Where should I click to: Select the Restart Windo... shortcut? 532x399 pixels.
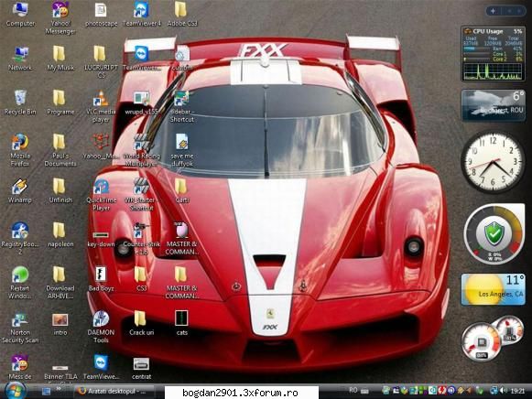coord(20,283)
